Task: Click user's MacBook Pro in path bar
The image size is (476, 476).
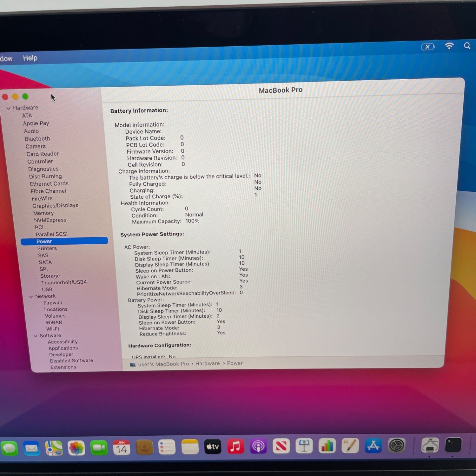Action: click(x=163, y=364)
